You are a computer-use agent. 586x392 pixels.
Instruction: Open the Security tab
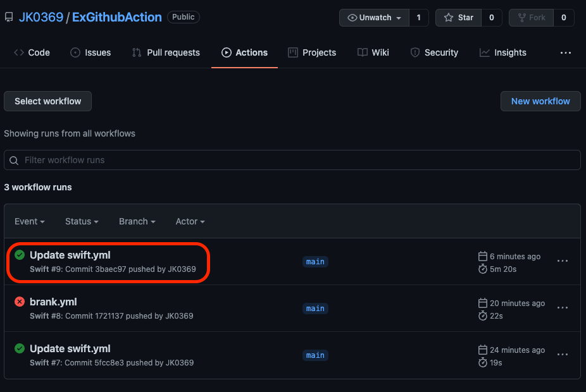434,52
